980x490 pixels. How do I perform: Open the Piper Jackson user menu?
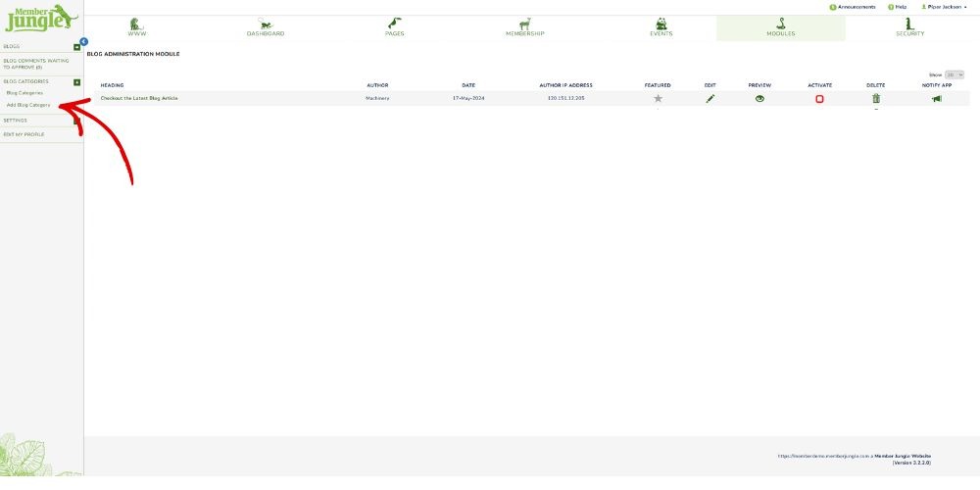[x=944, y=7]
